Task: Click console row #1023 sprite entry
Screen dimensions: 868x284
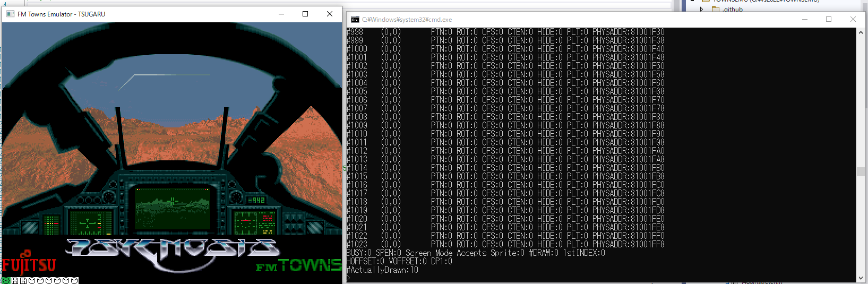Action: click(505, 244)
